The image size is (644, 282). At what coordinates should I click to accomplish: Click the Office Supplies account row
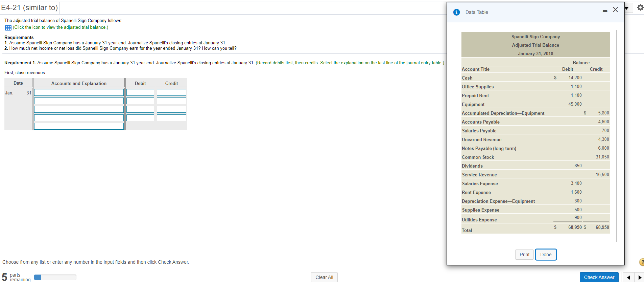point(535,87)
